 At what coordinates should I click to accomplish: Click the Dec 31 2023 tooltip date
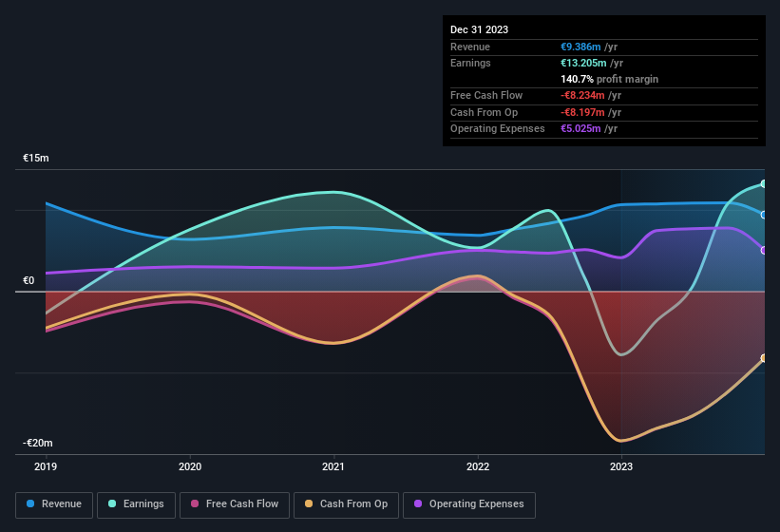[479, 29]
